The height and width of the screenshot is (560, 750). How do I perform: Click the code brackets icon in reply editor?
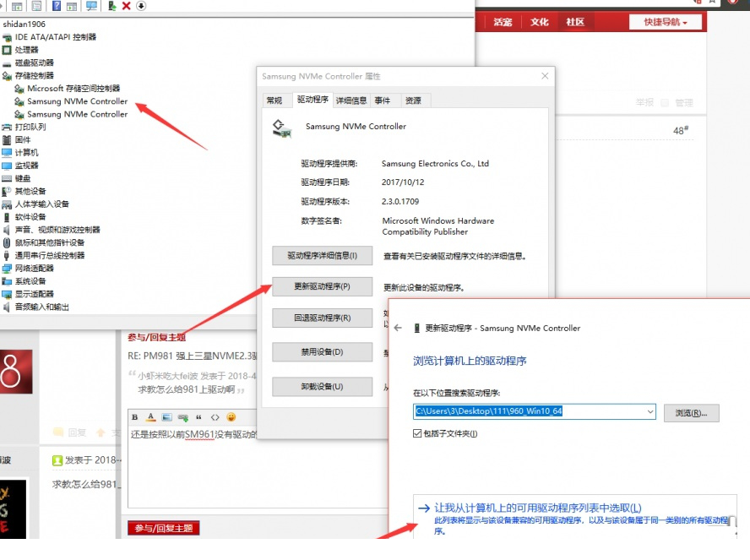215,417
